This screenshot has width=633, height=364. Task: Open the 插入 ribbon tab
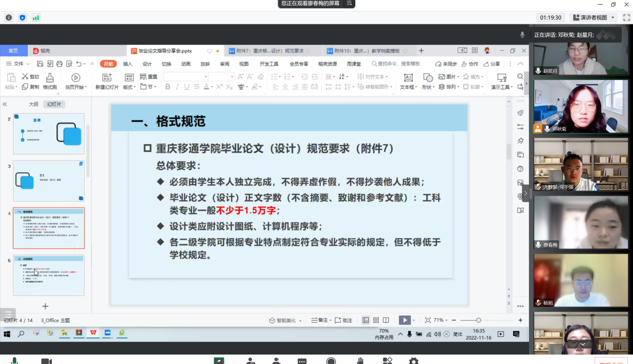coord(128,64)
